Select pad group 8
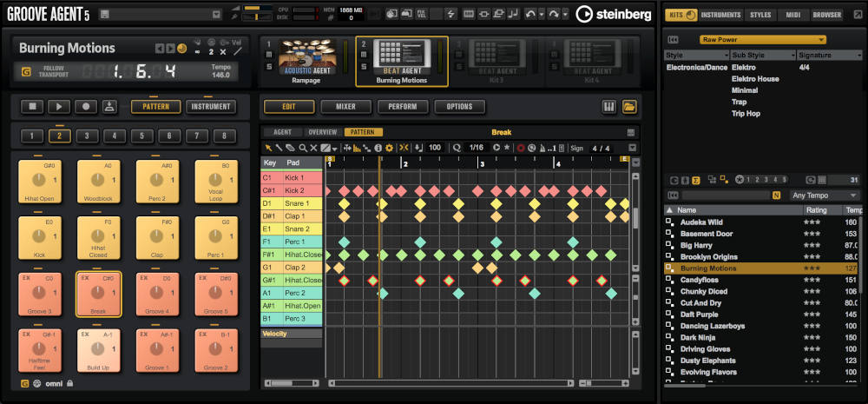868x404 pixels. [x=224, y=136]
